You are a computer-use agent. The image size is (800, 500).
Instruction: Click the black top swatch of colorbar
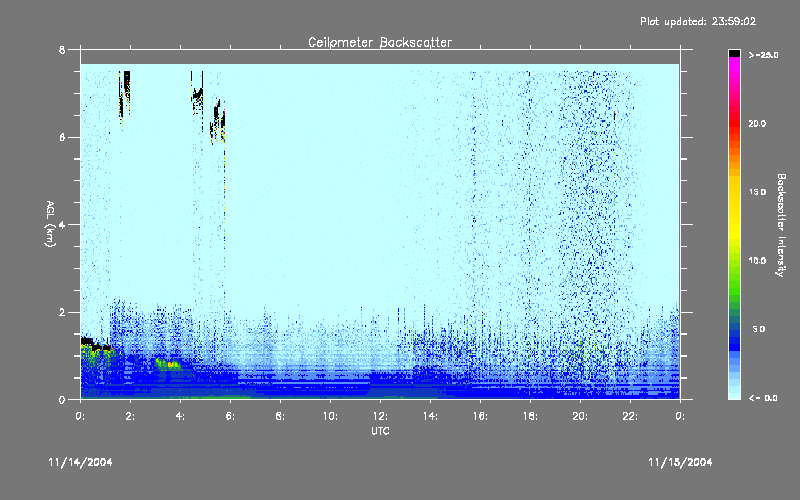[x=734, y=53]
